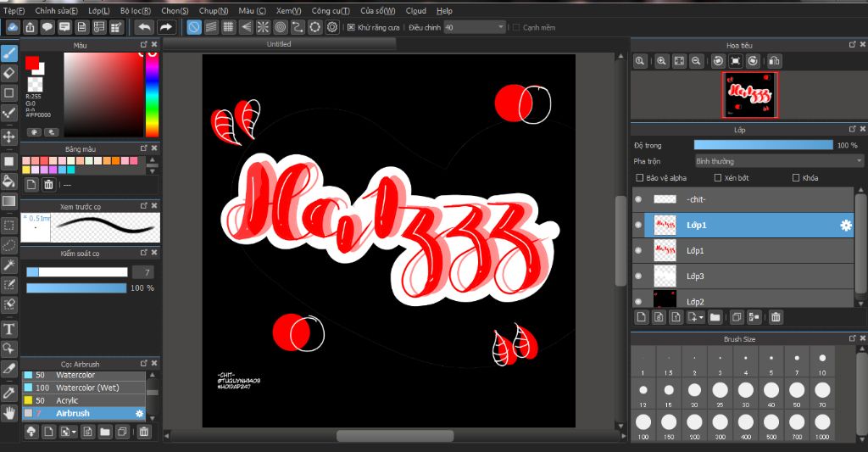Image resolution: width=868 pixels, height=452 pixels.
Task: Click brush list down scroll arrow
Action: click(x=153, y=418)
